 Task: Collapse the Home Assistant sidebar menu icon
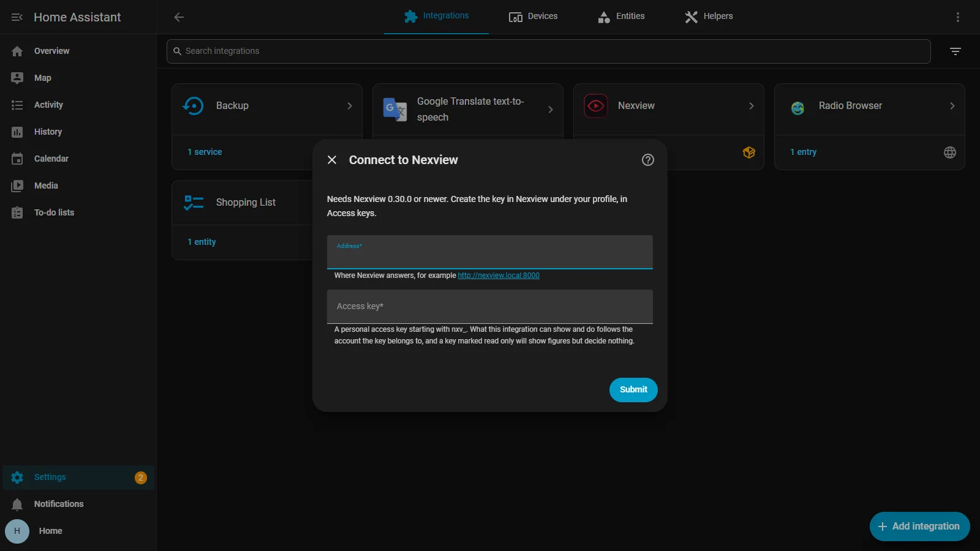click(x=17, y=17)
